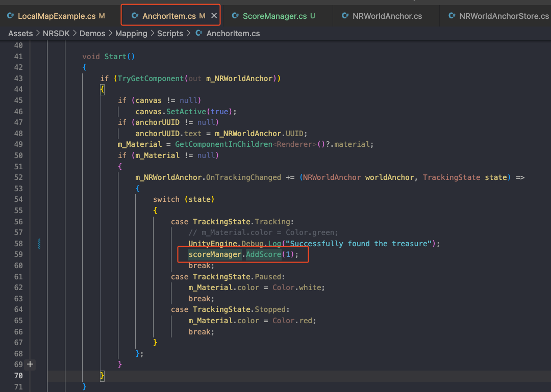
Task: Click the C# icon on ScoreManager.cs tab
Action: pyautogui.click(x=235, y=16)
